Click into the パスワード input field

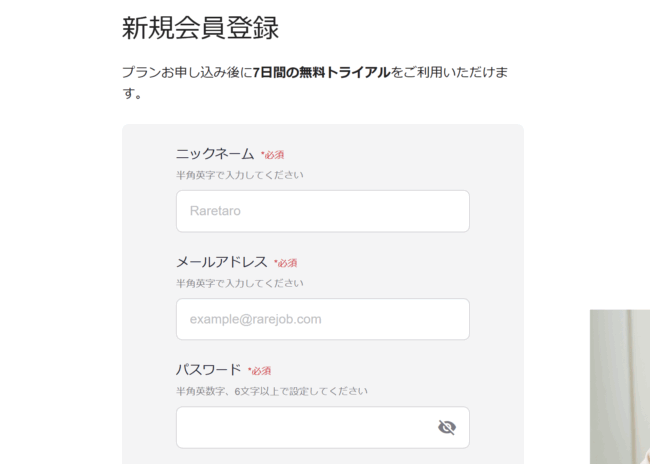[300, 427]
